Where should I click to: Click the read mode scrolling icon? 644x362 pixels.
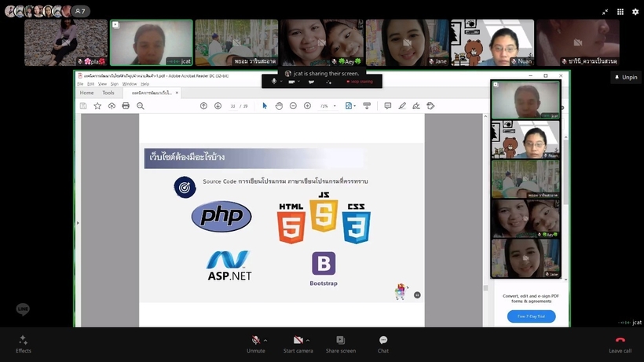367,106
